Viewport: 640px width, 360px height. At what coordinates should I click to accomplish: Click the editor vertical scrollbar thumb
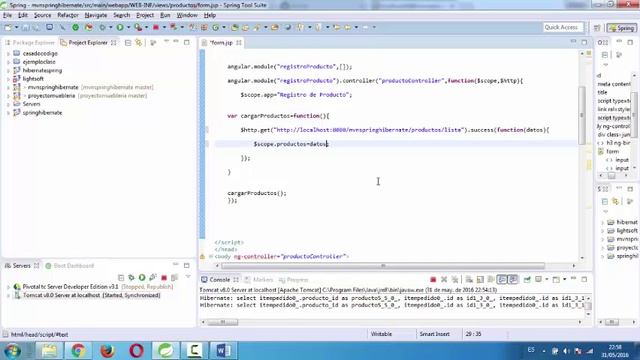click(582, 115)
